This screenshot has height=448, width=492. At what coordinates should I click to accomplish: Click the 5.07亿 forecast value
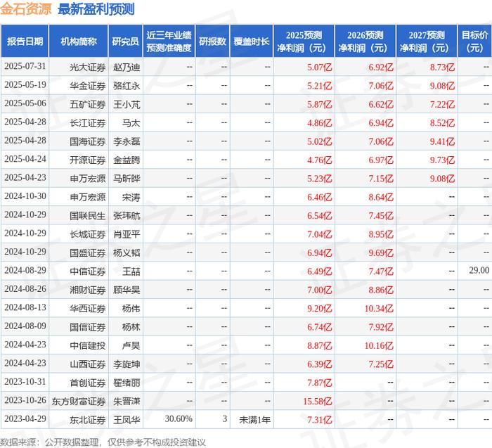coord(319,68)
